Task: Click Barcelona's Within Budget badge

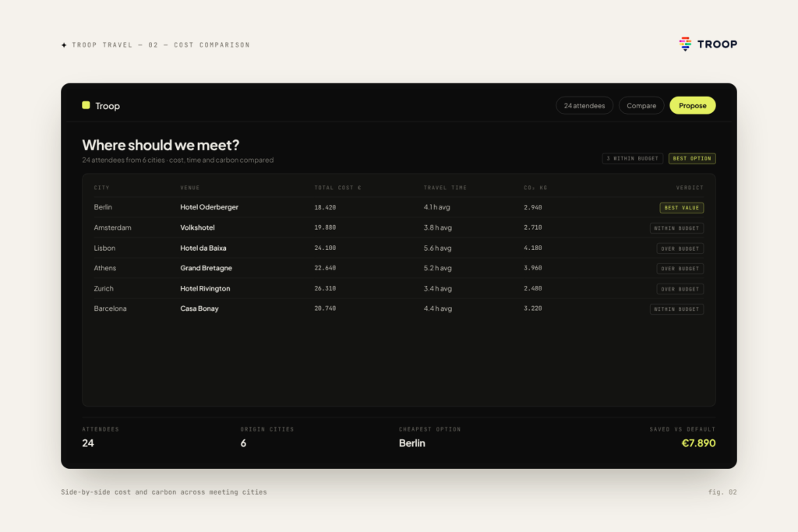Action: [x=677, y=309]
